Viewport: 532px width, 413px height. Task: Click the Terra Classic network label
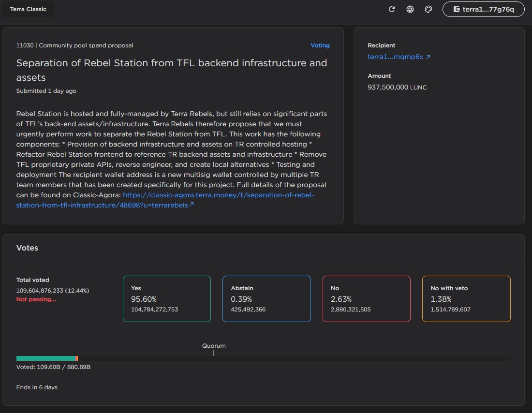tap(28, 9)
